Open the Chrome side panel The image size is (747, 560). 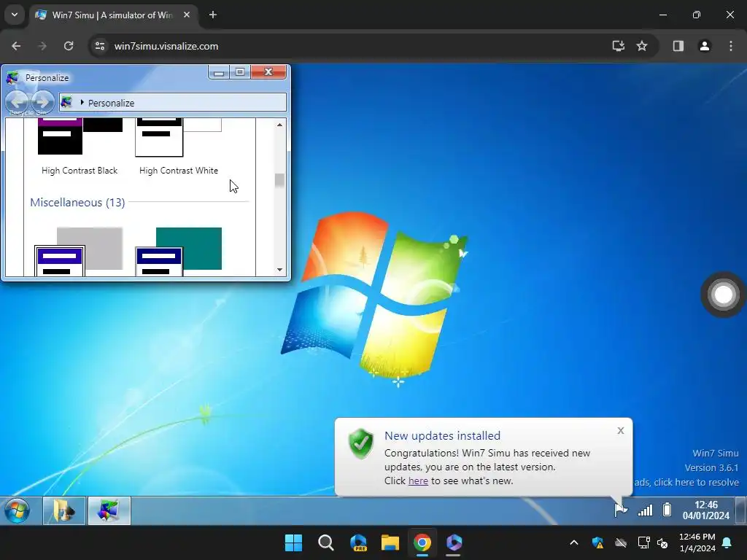click(678, 46)
